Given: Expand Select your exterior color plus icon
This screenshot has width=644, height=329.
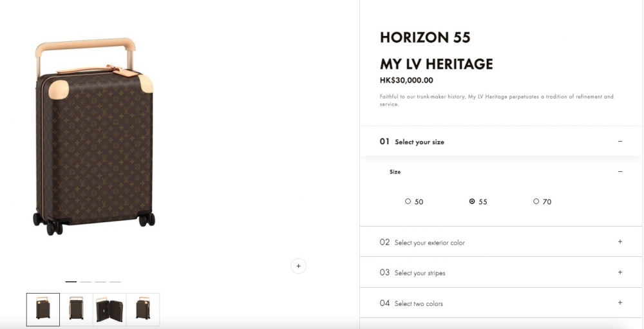Looking at the screenshot, I should pyautogui.click(x=620, y=242).
